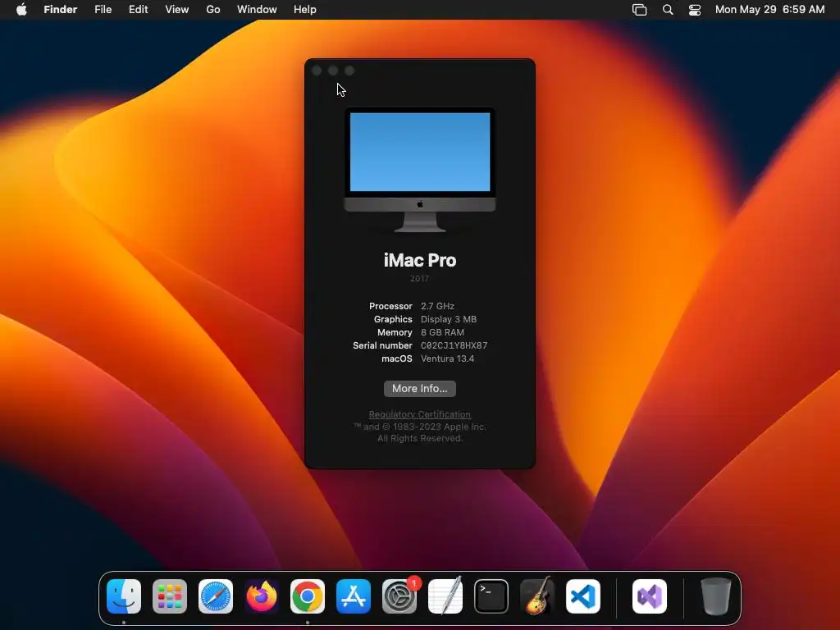Launch TextEdit from the Dock
Image resolution: width=840 pixels, height=630 pixels.
point(445,596)
